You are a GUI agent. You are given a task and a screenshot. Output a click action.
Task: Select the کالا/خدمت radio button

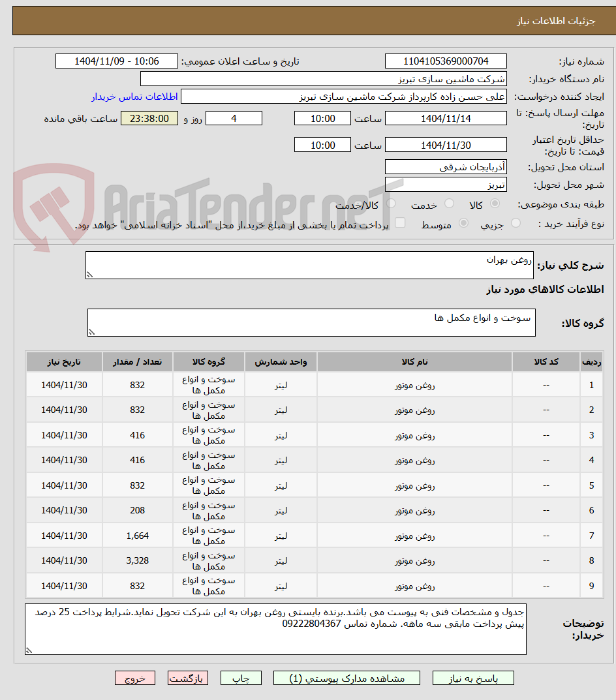[x=392, y=204]
